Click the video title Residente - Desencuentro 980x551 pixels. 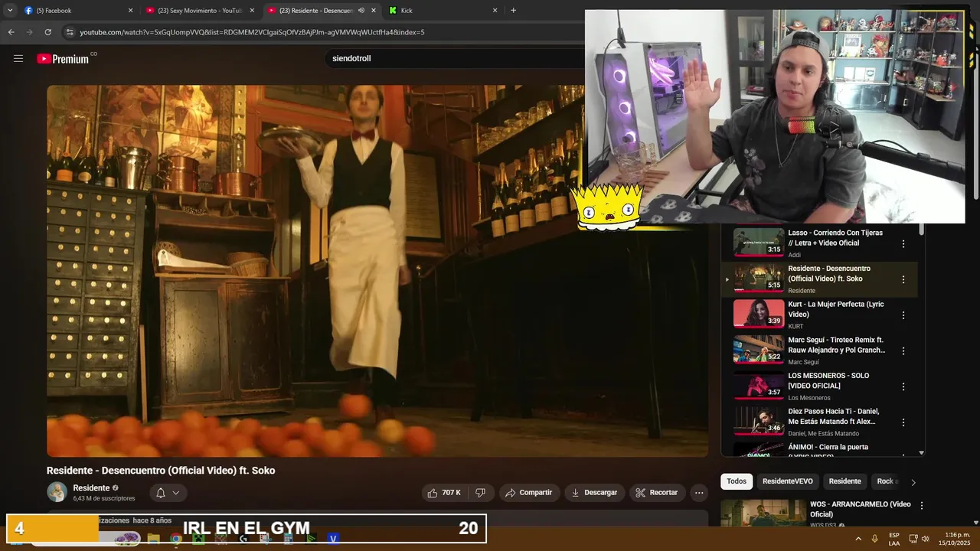tap(161, 471)
